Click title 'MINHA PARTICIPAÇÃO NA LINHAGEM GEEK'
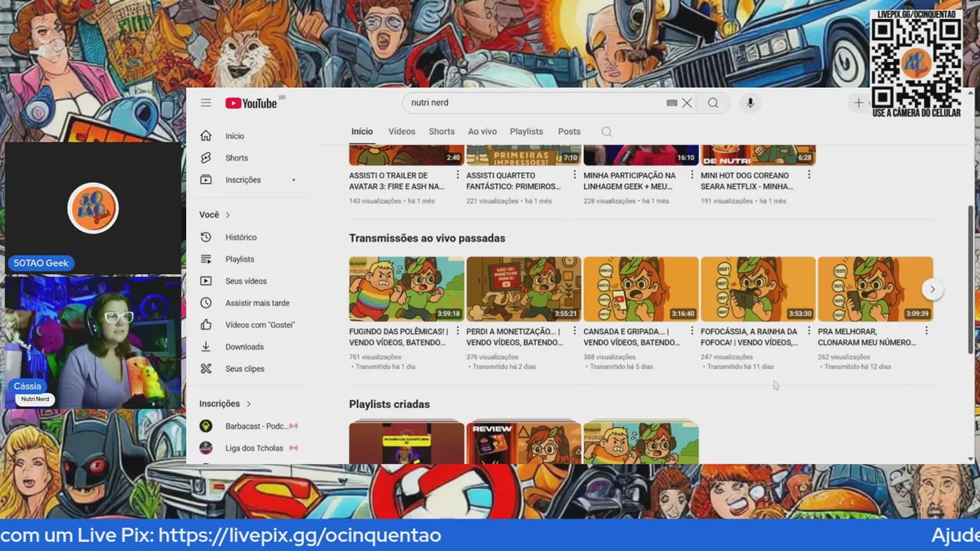Screen dimensions: 980x551 click(629, 181)
